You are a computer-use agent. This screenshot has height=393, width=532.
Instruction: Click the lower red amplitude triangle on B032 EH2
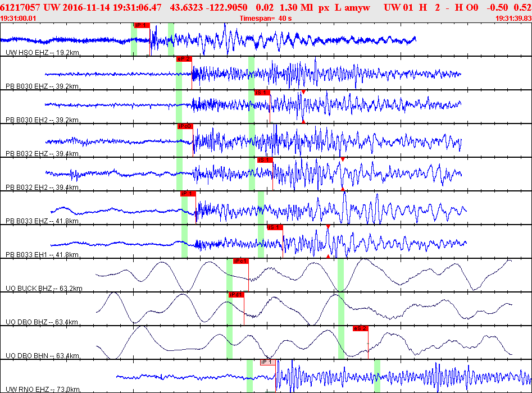coord(343,189)
